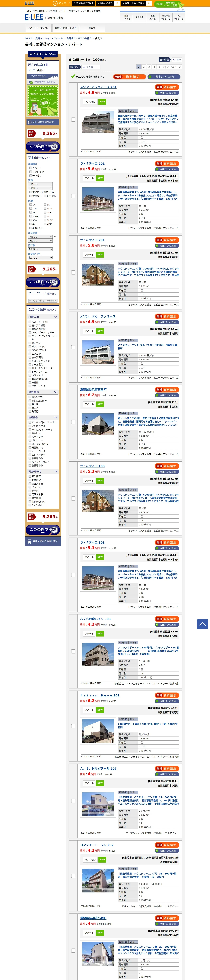Open the メゾンドゥファミーユ 201 listing link
This screenshot has width=210, height=980.
click(98, 87)
